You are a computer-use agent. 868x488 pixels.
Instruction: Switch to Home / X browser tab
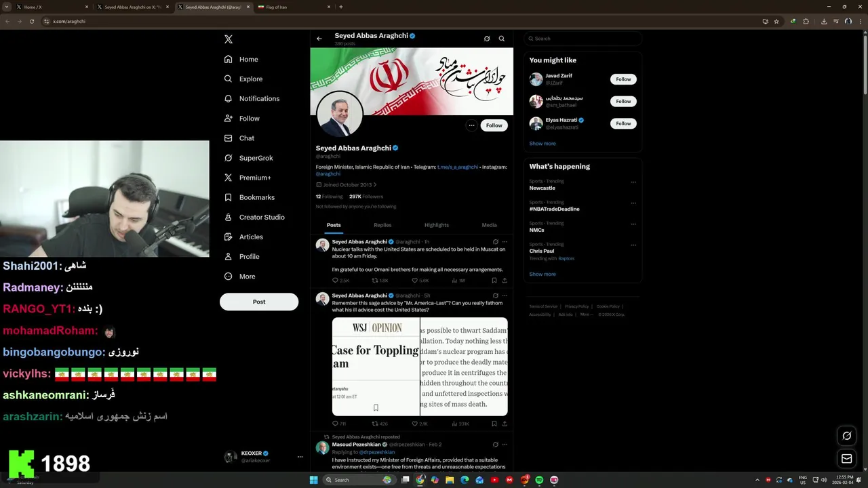(53, 7)
